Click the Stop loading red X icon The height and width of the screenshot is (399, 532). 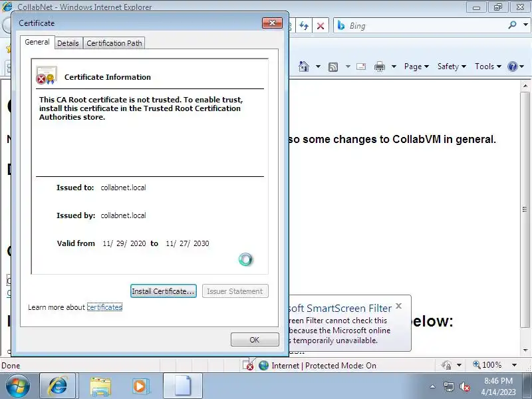click(x=321, y=26)
